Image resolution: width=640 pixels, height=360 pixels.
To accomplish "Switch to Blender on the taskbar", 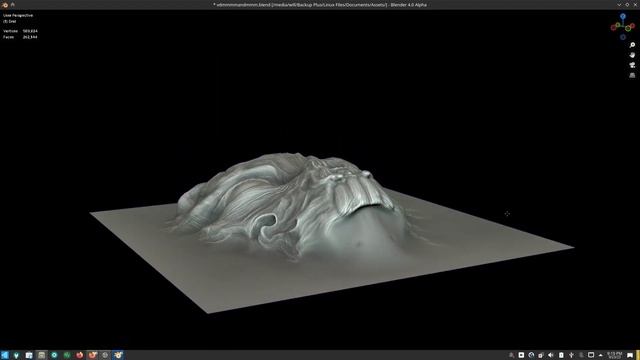I will click(118, 355).
